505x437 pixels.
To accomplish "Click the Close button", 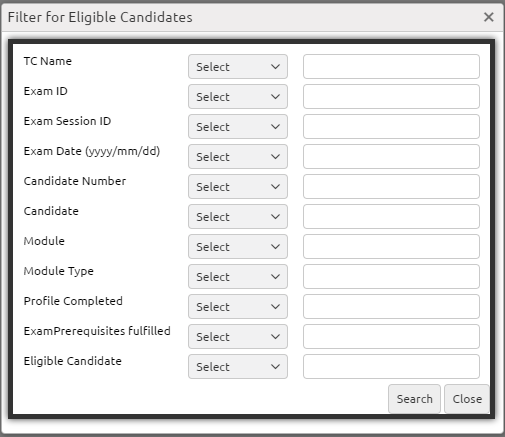I will coord(467,399).
